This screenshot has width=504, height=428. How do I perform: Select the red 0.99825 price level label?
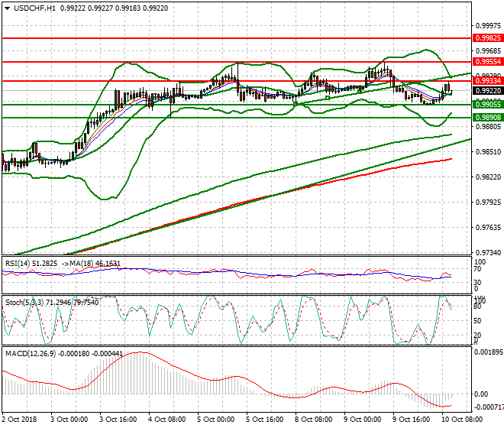(488, 38)
